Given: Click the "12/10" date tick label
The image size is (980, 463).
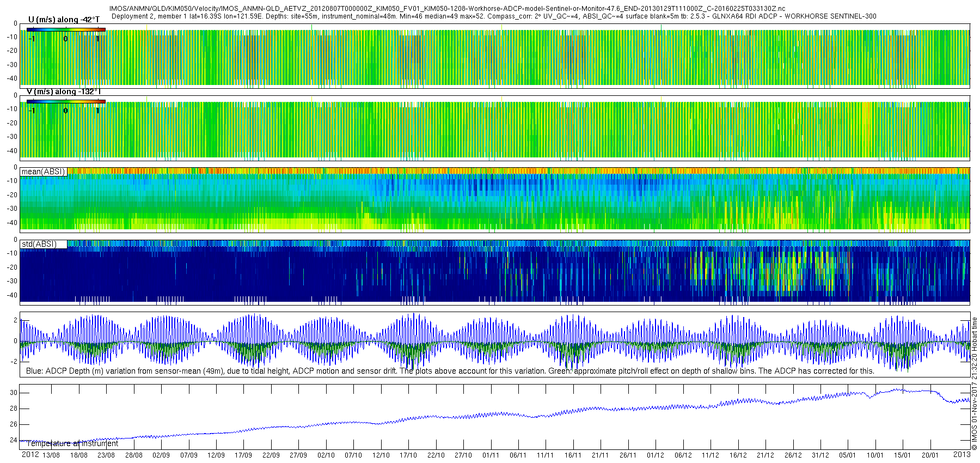Looking at the screenshot, I should click(381, 455).
